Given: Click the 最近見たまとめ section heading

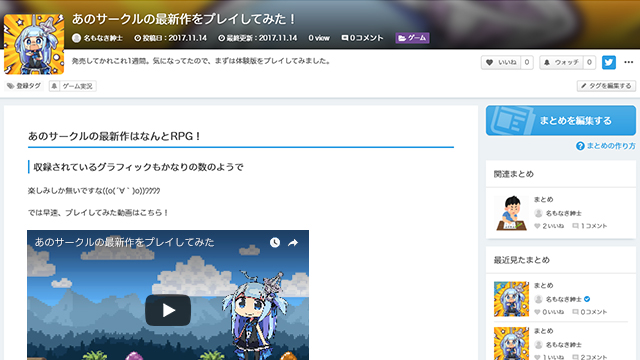Looking at the screenshot, I should 522,260.
